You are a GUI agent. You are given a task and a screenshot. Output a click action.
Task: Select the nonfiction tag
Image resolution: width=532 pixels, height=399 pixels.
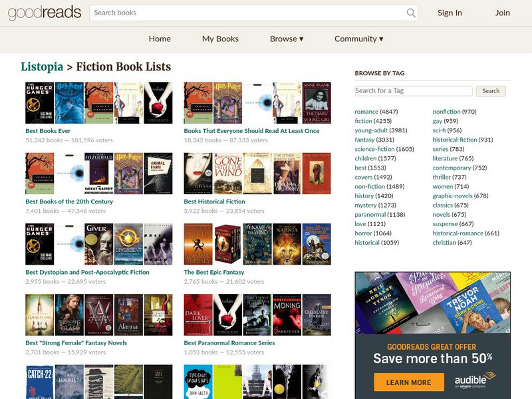[x=446, y=112]
